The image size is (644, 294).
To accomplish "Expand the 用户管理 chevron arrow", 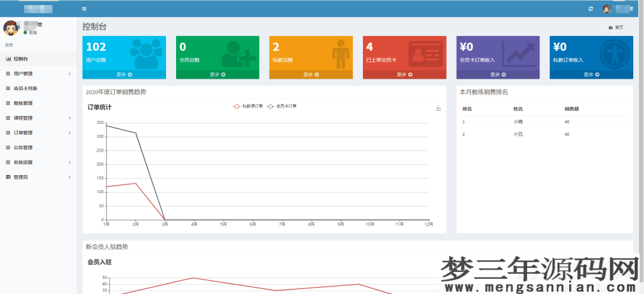I will [x=70, y=74].
